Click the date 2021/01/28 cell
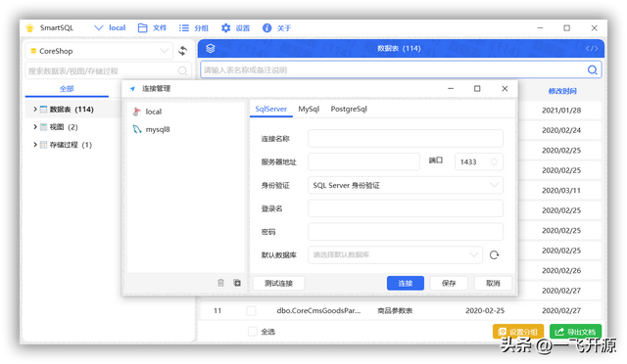 pyautogui.click(x=561, y=111)
